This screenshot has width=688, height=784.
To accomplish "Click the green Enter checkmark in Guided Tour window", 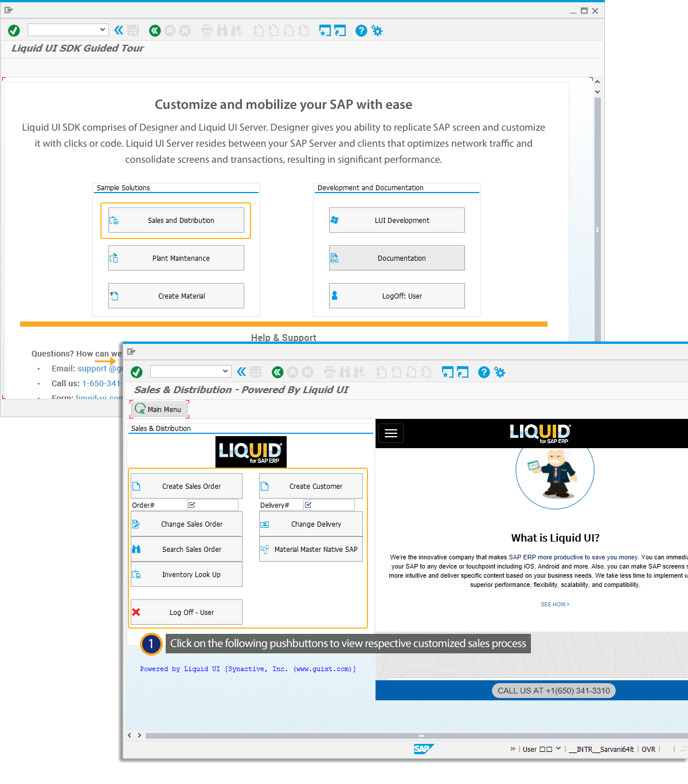I will tap(14, 30).
